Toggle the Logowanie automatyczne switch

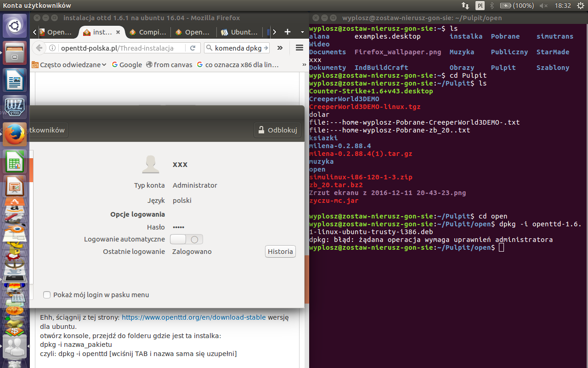[186, 239]
